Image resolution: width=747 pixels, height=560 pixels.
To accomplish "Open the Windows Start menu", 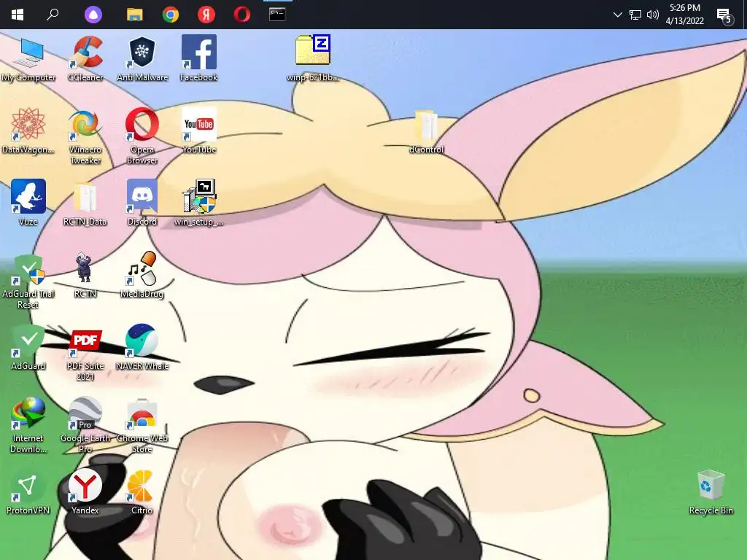I will tap(18, 15).
